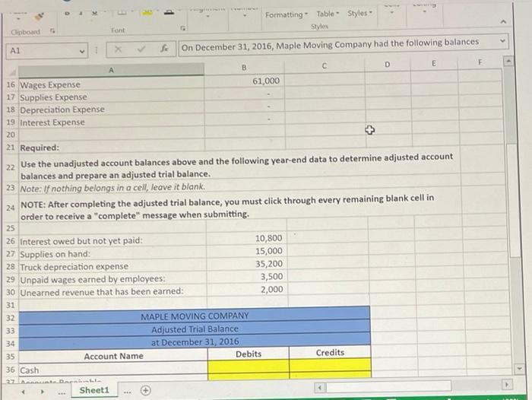Expand the formula bar with the chevron
This screenshot has height=400, width=532.
coord(503,41)
